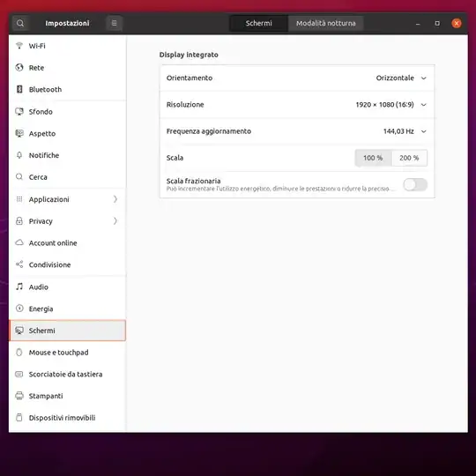
Task: Click the Audio music note icon
Action: tap(19, 286)
